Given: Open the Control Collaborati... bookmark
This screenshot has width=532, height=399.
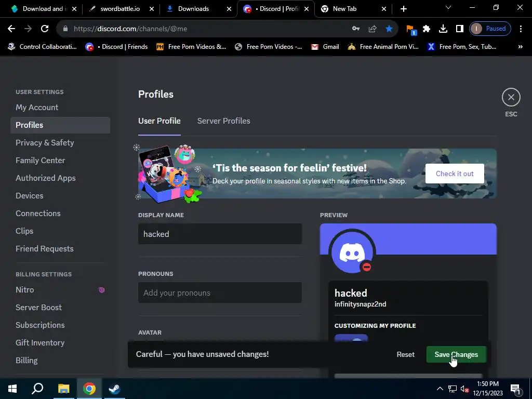Looking at the screenshot, I should pos(43,47).
